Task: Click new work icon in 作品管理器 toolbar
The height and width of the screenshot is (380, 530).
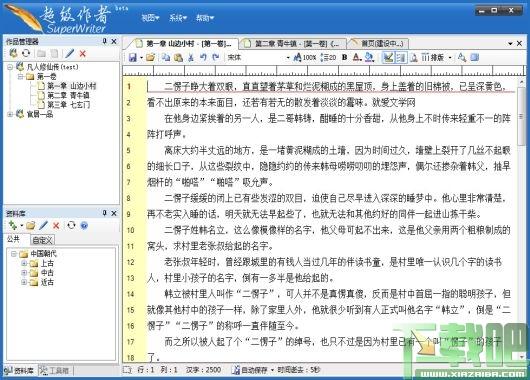Action: pos(13,53)
